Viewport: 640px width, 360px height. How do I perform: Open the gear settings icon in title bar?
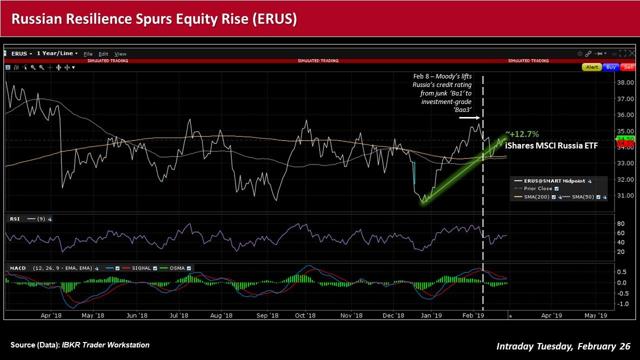(x=580, y=54)
